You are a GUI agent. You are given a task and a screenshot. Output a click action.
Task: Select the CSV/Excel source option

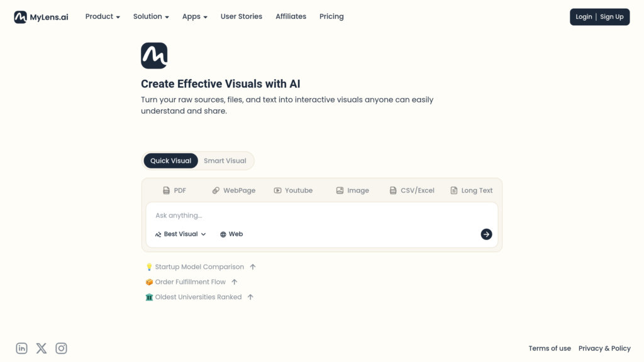click(412, 190)
